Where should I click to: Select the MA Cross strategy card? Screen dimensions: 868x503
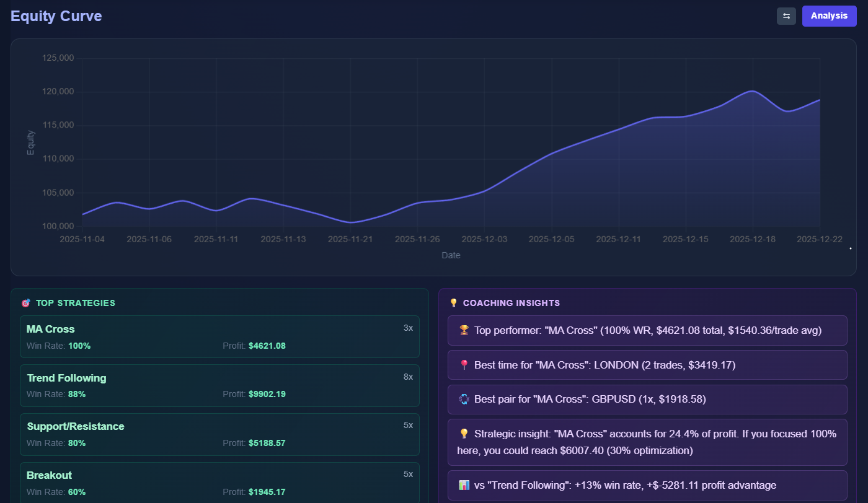coord(219,336)
